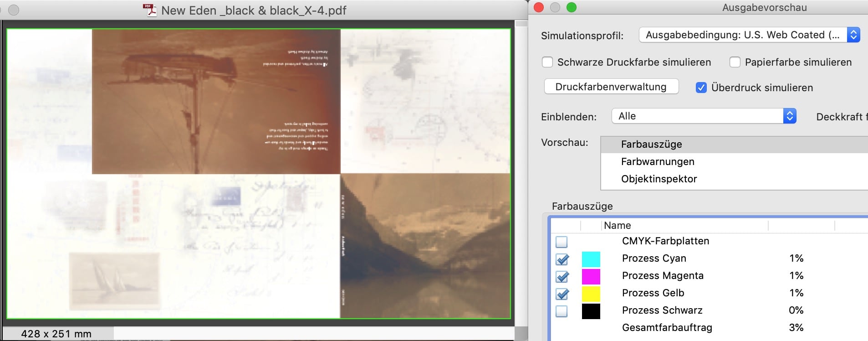Click the green zoom button of Ausgabevorschau
Viewport: 868px width, 341px height.
pos(571,7)
